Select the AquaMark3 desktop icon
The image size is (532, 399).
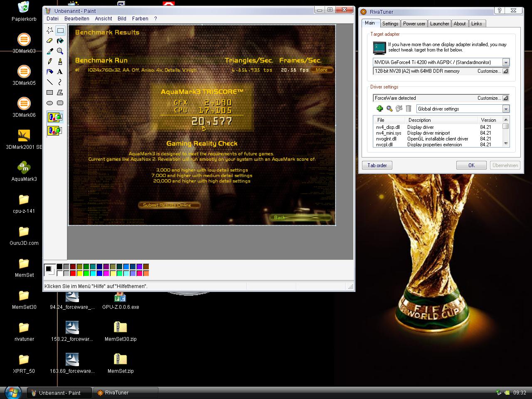[x=24, y=171]
